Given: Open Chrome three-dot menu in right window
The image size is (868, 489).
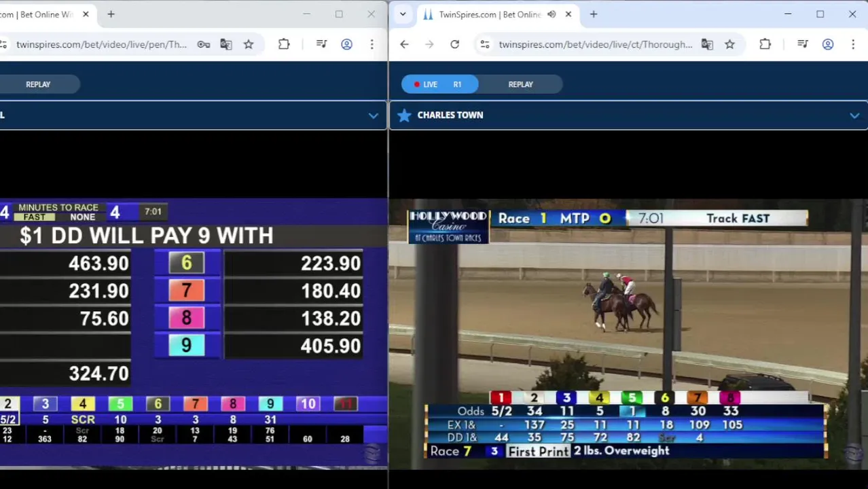Looking at the screenshot, I should (853, 44).
